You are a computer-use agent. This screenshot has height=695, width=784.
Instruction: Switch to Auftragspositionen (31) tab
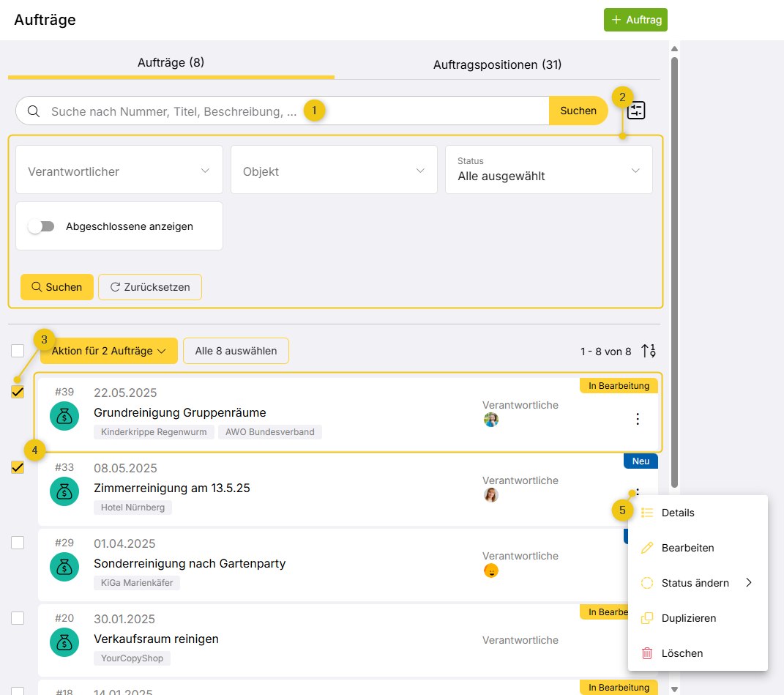497,64
